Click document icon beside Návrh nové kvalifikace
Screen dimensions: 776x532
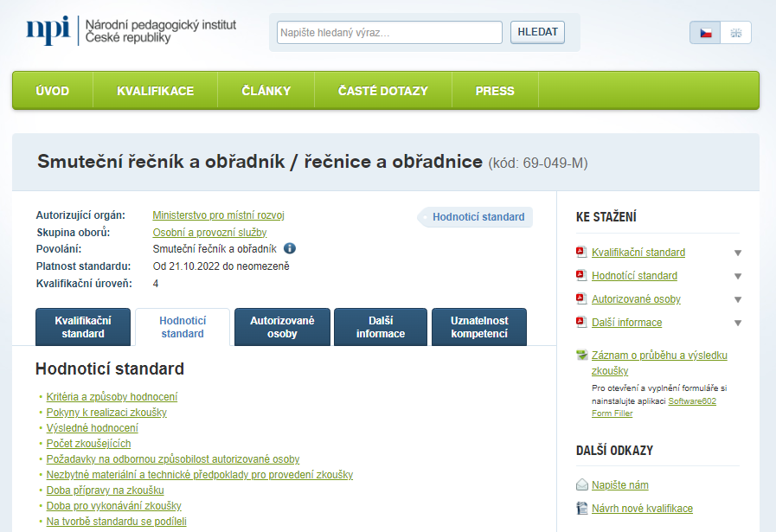click(x=582, y=509)
